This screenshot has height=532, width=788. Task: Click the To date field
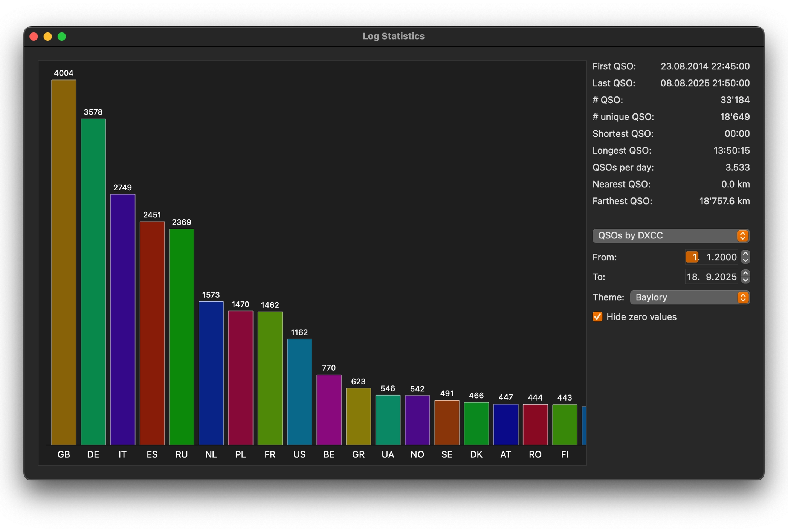click(711, 277)
